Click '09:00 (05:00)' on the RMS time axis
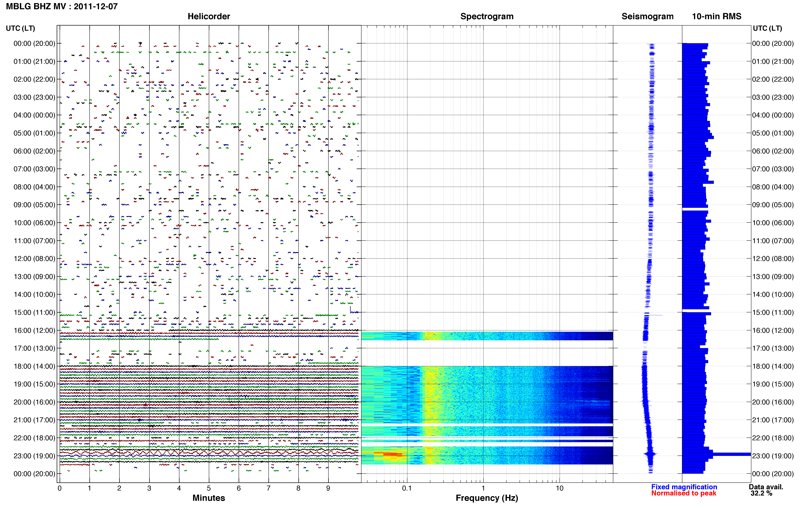 point(773,205)
